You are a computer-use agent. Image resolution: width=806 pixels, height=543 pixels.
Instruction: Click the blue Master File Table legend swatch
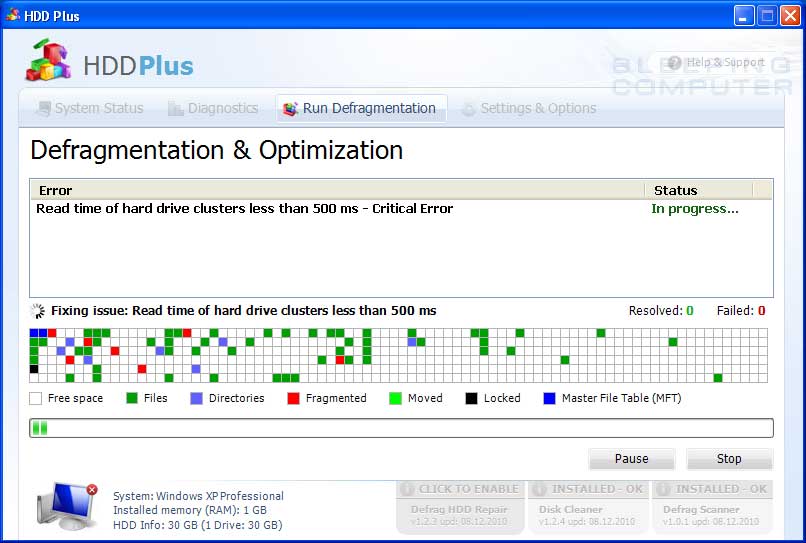pos(549,398)
